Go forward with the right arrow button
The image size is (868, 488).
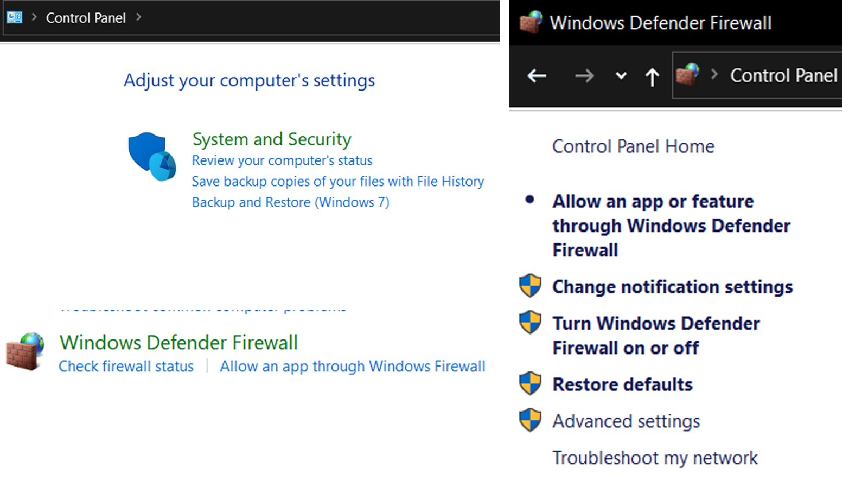pyautogui.click(x=584, y=76)
